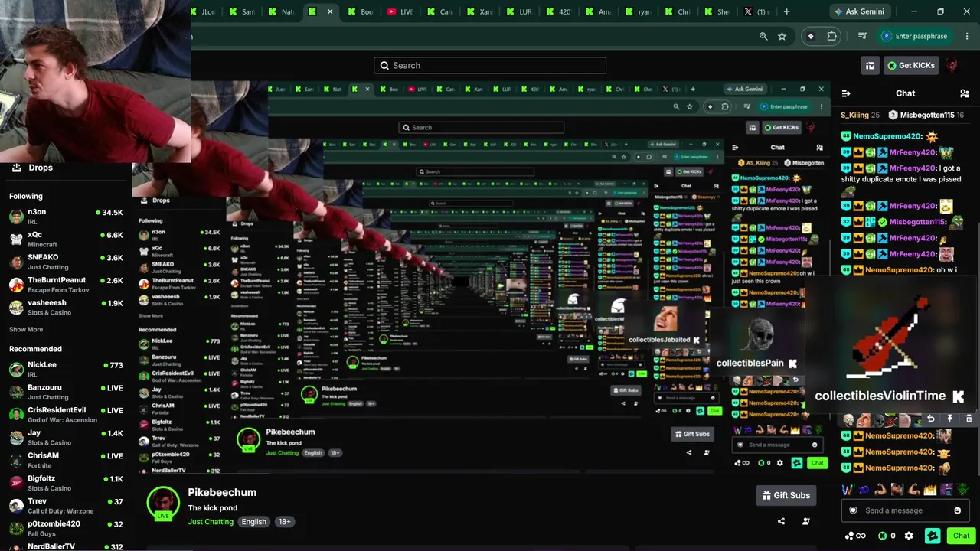Click the bottom '18+' tag
This screenshot has height=551, width=980.
(285, 522)
